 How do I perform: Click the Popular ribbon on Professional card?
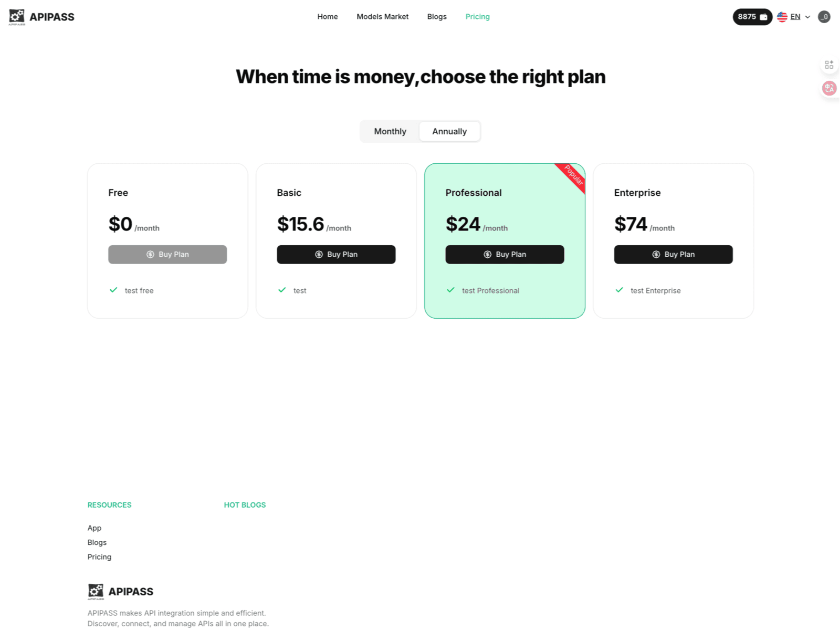(573, 176)
